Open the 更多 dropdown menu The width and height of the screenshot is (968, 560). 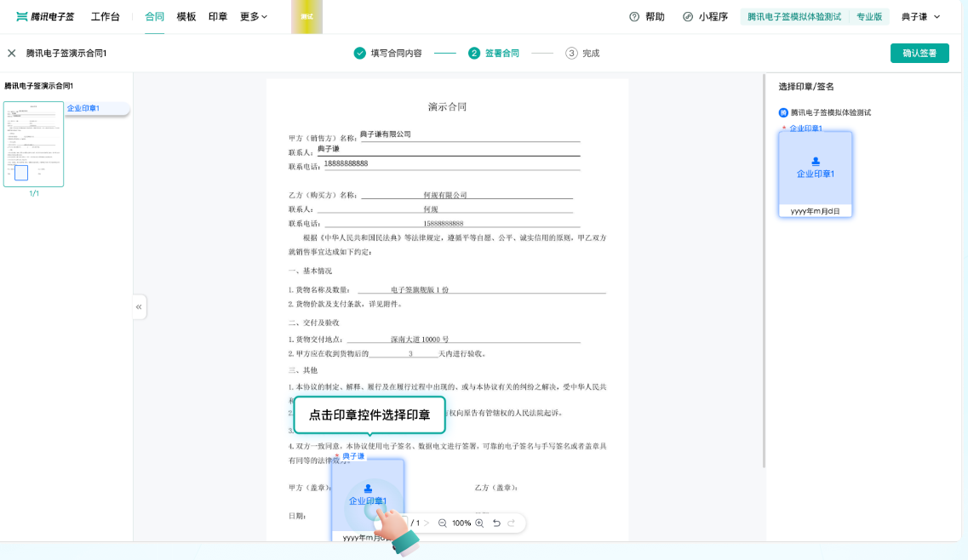[250, 15]
